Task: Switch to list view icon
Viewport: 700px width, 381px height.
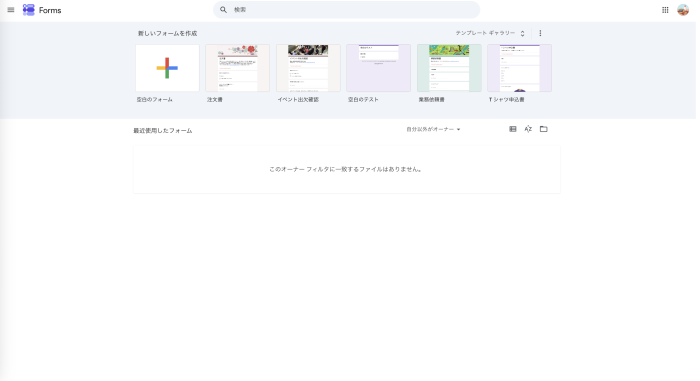Action: (x=512, y=129)
